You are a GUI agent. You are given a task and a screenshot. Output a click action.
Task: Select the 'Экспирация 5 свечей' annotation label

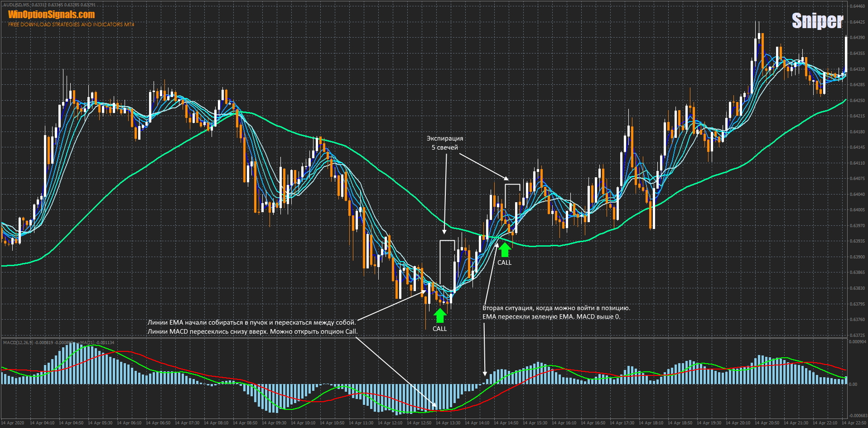[445, 143]
